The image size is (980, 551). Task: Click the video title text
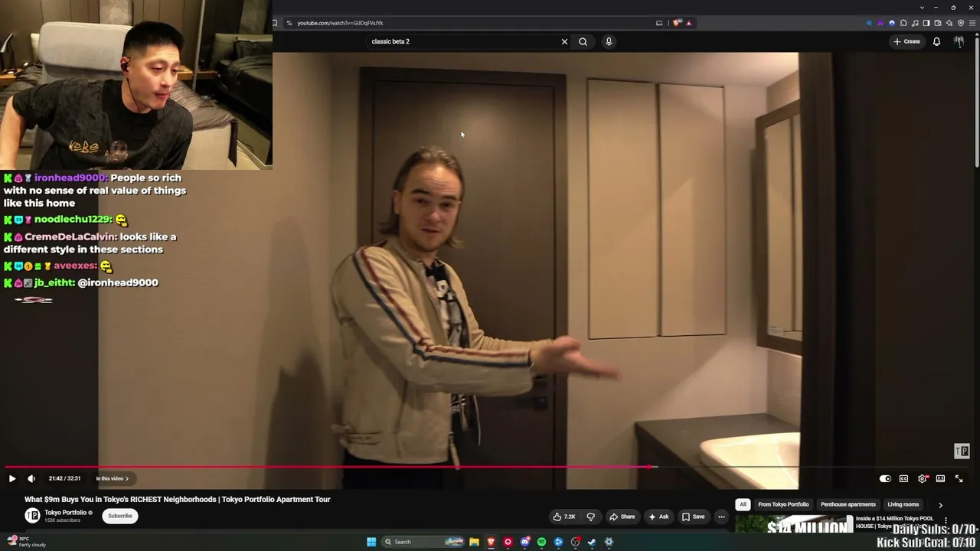(x=178, y=499)
